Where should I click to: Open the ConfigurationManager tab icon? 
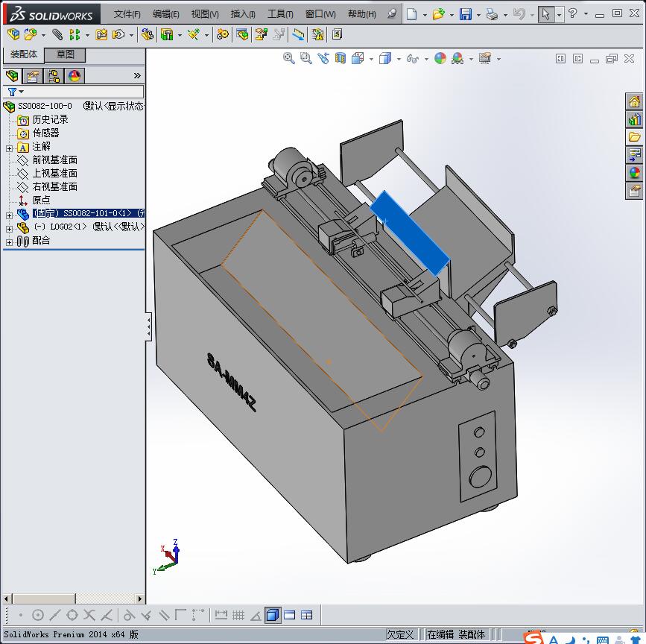pos(54,76)
